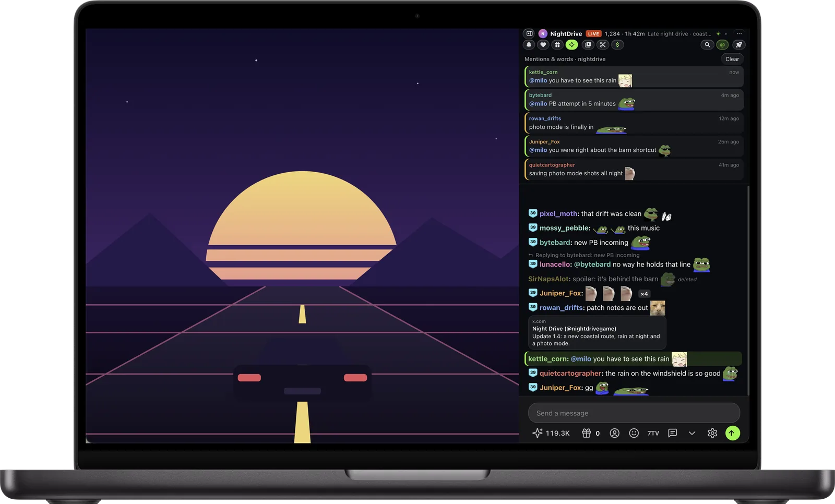
Task: Click the chat bubble icon in chat bar
Action: coord(673,433)
